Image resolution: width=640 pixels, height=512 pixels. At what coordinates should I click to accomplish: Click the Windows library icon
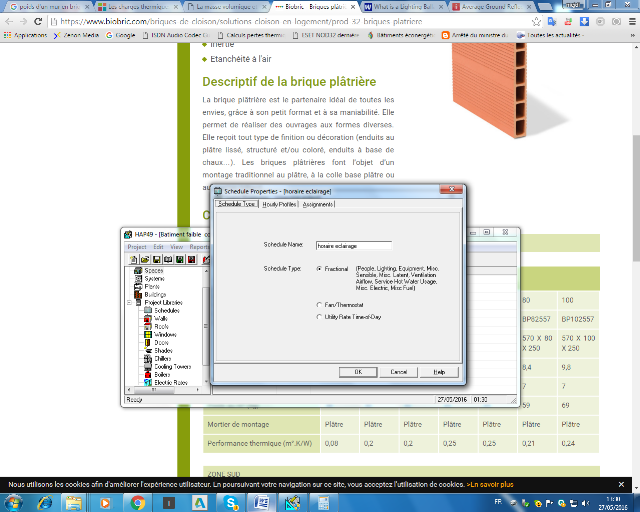[x=148, y=334]
